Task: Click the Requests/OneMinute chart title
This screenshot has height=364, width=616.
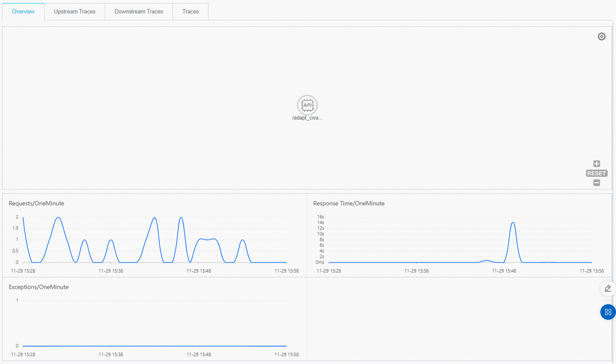Action: tap(36, 203)
